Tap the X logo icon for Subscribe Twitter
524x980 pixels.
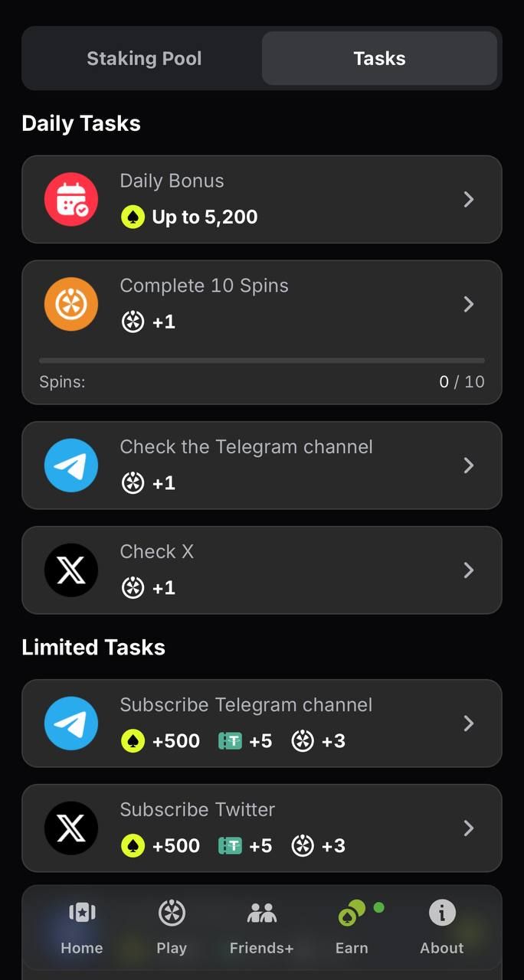pos(71,828)
